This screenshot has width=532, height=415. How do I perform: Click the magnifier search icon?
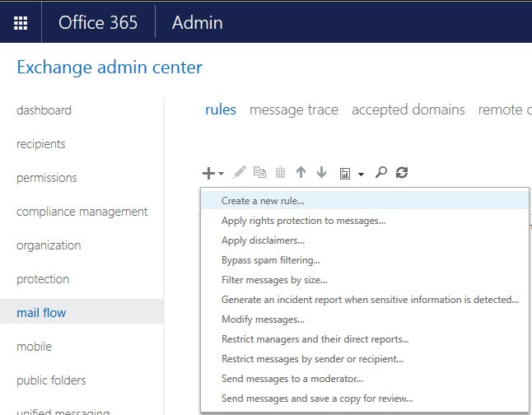(381, 172)
